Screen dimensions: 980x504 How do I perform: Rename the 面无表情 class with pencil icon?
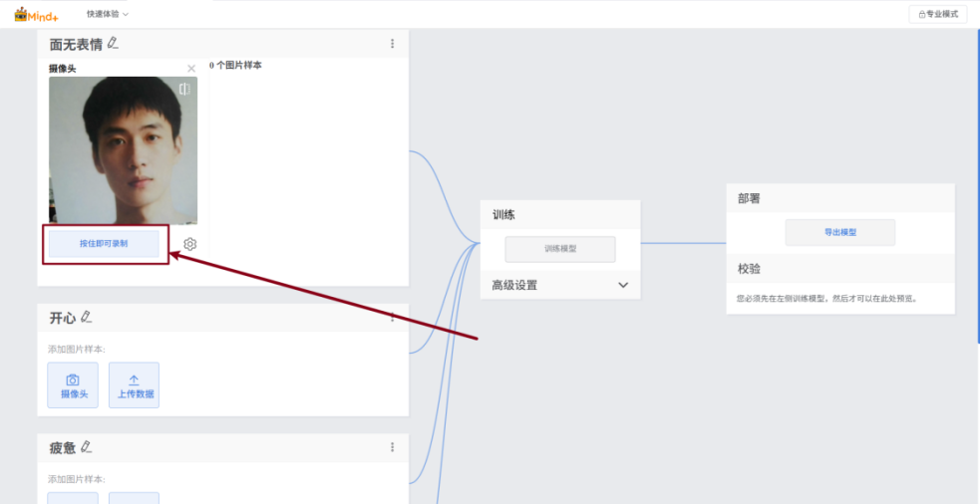point(113,43)
